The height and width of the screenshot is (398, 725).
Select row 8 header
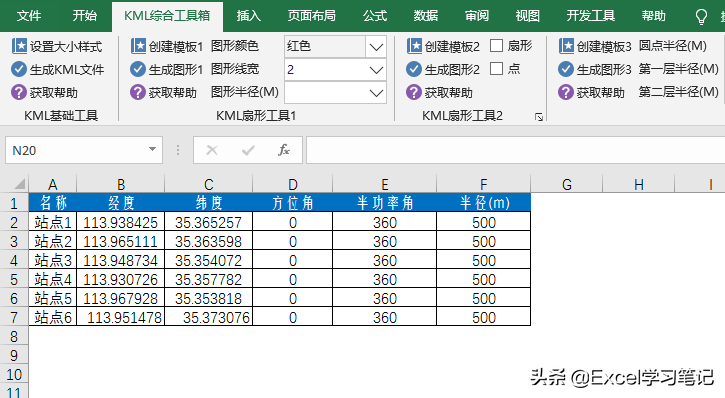tap(14, 336)
